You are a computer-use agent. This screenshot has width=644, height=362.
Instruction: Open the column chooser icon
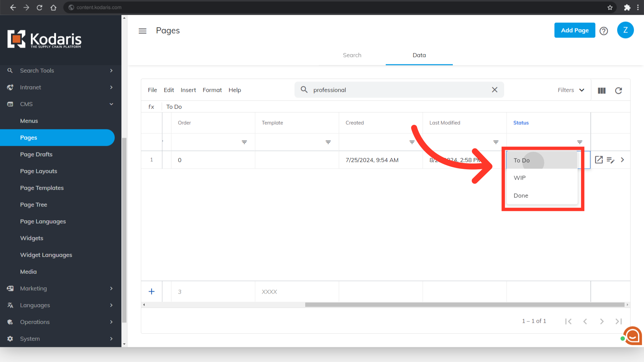(x=601, y=90)
